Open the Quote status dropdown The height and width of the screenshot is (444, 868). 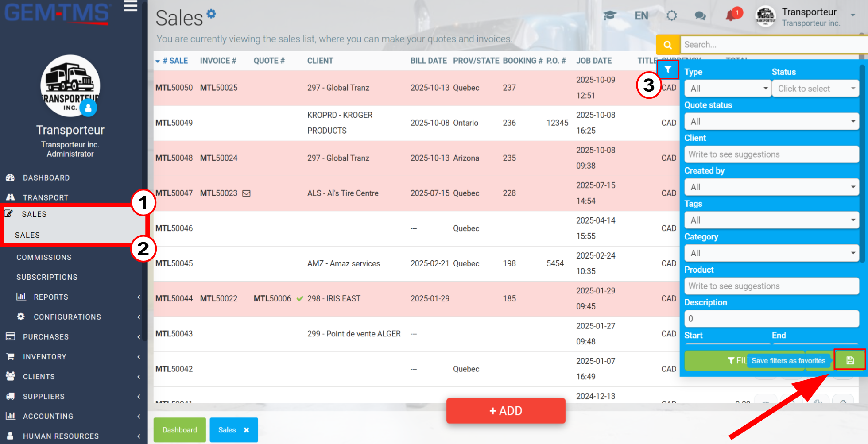click(x=771, y=121)
